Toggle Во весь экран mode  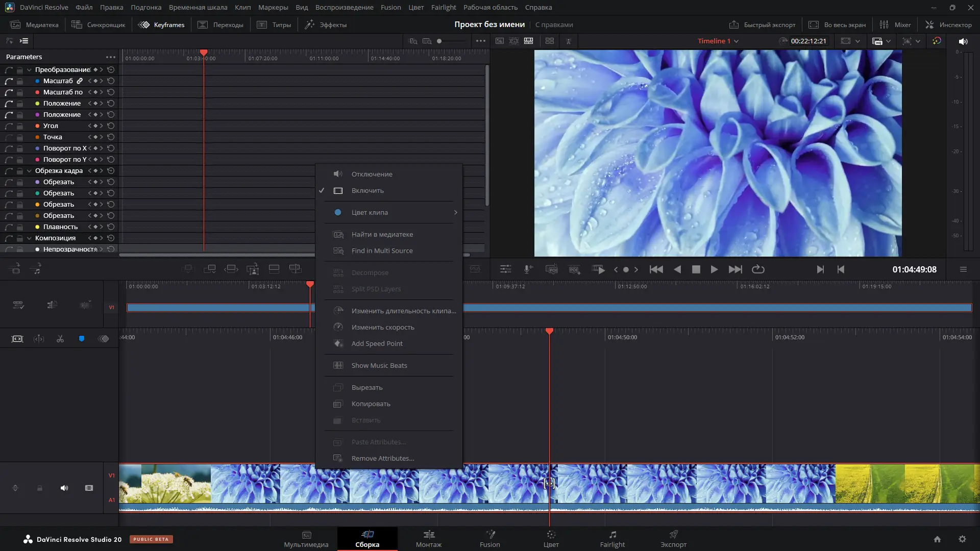point(837,24)
